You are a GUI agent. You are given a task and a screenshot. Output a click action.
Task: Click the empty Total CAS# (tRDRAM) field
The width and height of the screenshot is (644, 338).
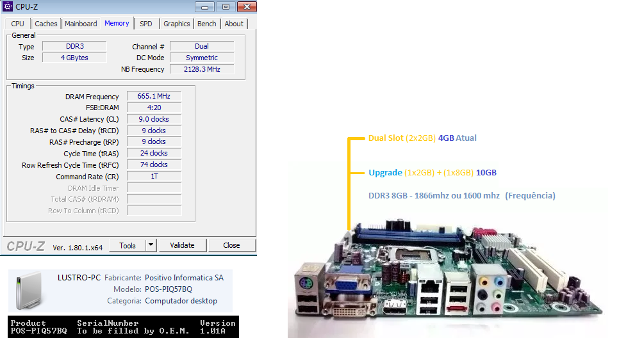tap(154, 199)
